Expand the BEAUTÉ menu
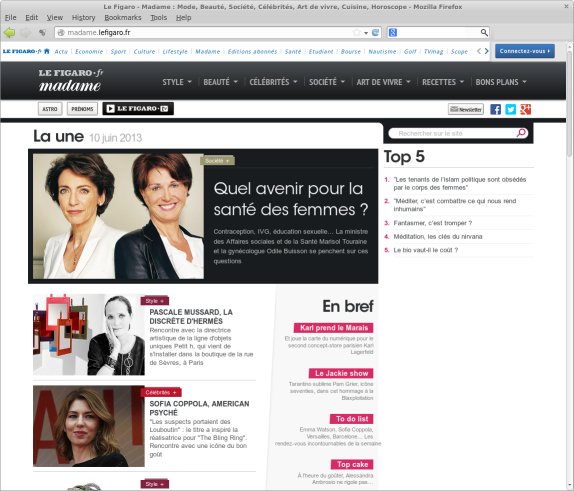Image resolution: width=574 pixels, height=491 pixels. coord(220,82)
